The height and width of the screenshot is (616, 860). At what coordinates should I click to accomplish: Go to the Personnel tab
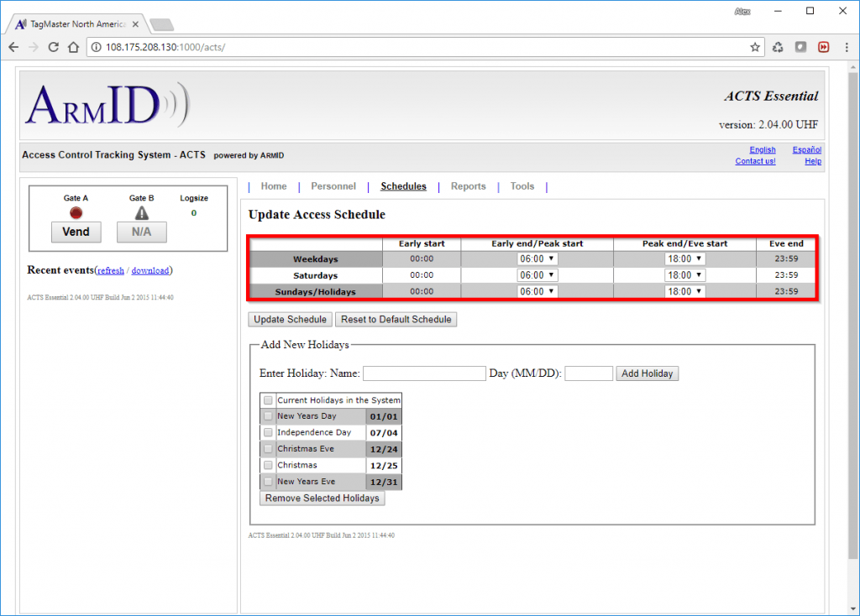(333, 186)
